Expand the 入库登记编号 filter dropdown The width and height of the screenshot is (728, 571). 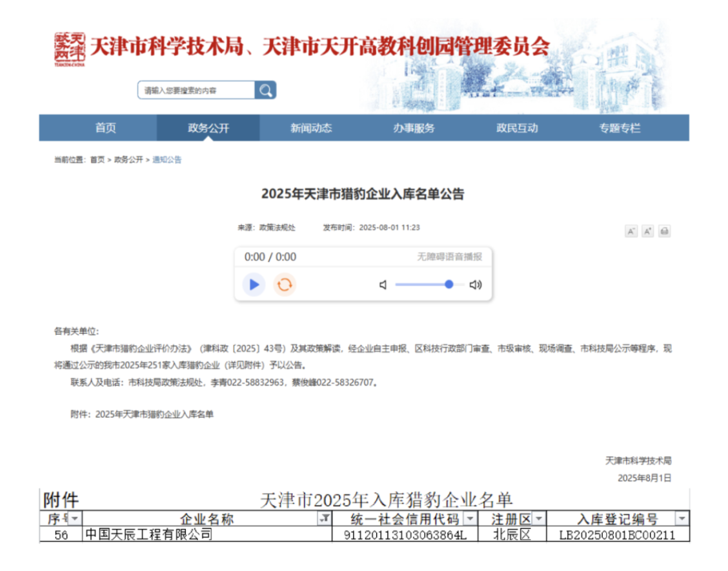(682, 519)
